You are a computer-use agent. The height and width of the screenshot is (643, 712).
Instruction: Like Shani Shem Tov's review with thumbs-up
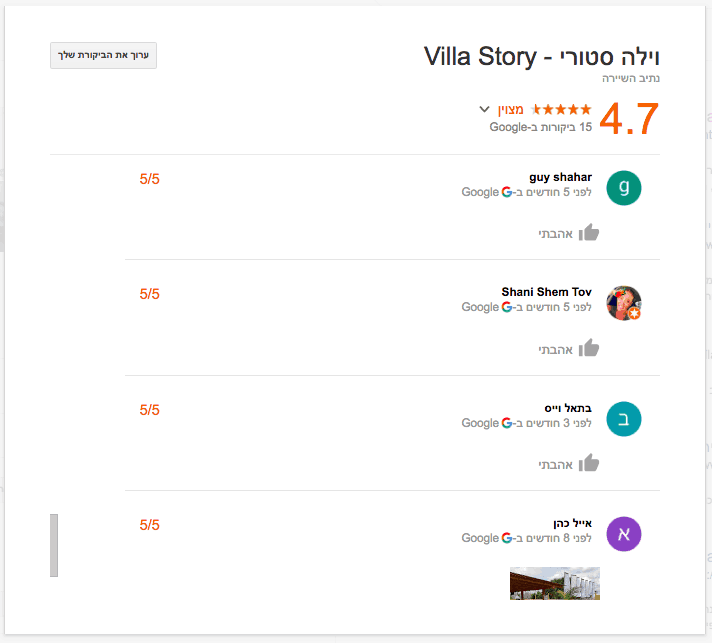pyautogui.click(x=589, y=348)
